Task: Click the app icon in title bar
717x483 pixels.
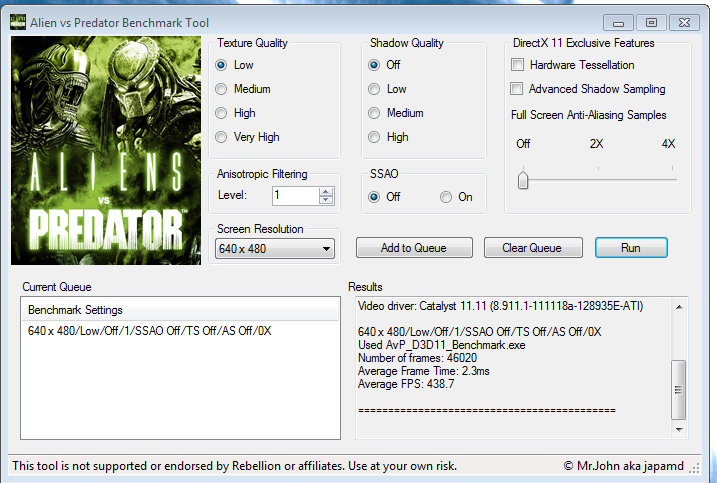Action: 18,22
